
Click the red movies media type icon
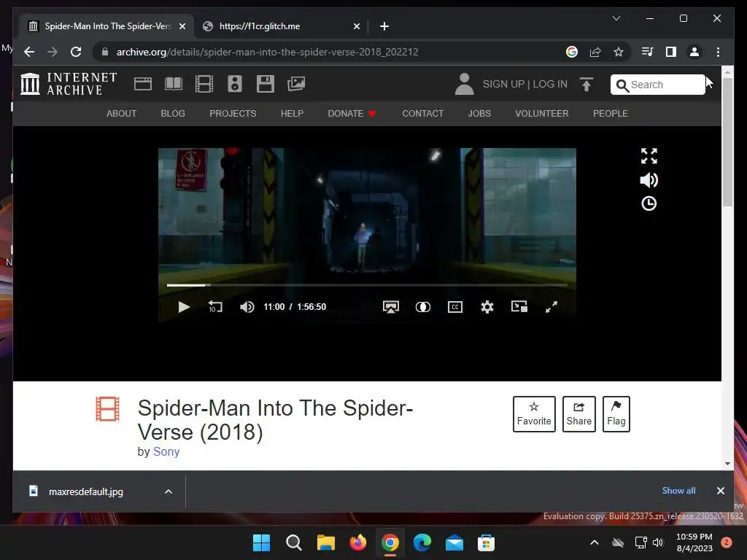(x=108, y=409)
